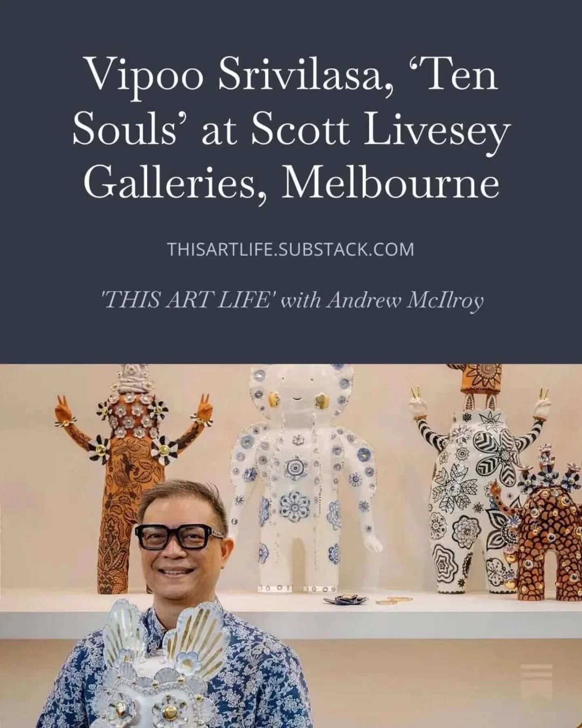This screenshot has width=582, height=728.
Task: Click the word Melbourne in the headline
Action: coord(390,182)
